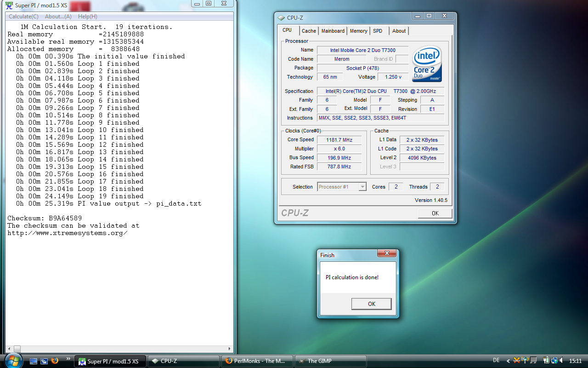Open Switch Between Windows in quick launch
The height and width of the screenshot is (368, 588).
coord(44,361)
